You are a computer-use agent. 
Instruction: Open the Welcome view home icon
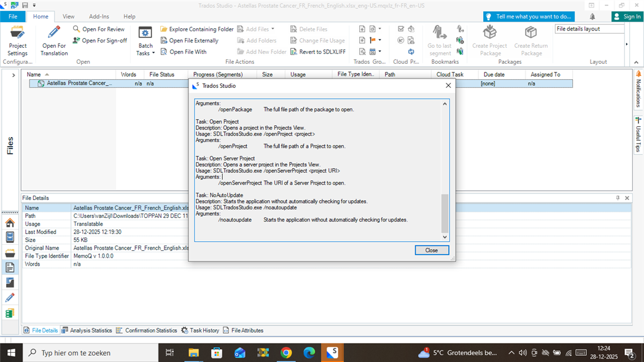10,222
